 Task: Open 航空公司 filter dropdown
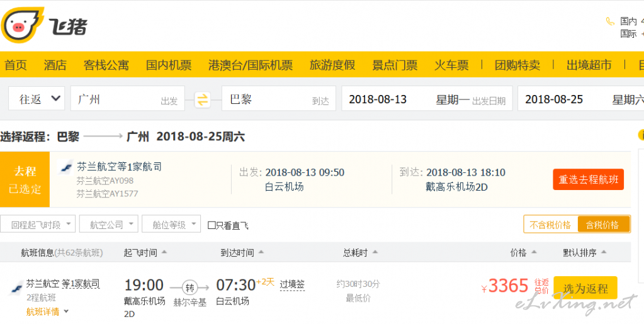click(x=108, y=224)
